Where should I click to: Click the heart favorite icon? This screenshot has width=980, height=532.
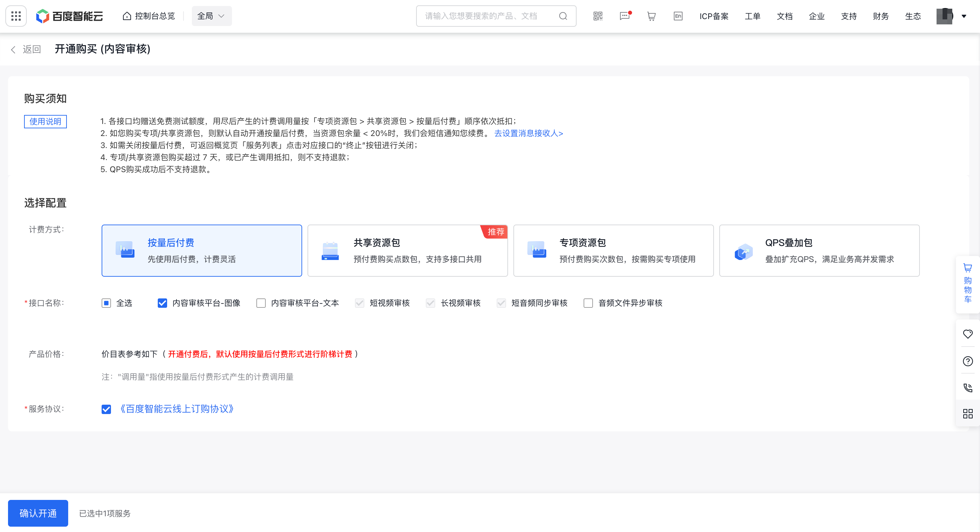coord(967,334)
